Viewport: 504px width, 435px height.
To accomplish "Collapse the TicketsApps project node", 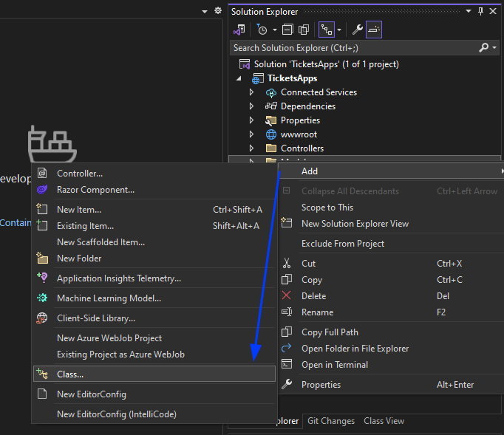I will pyautogui.click(x=239, y=78).
